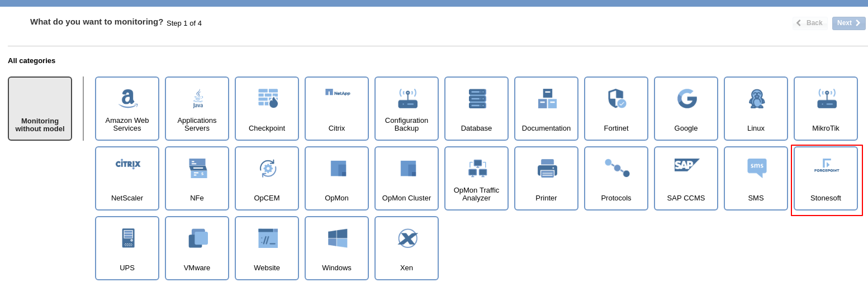868x287 pixels.
Task: Pick the OpMon Traffic Analyzer tile
Action: pos(476,178)
